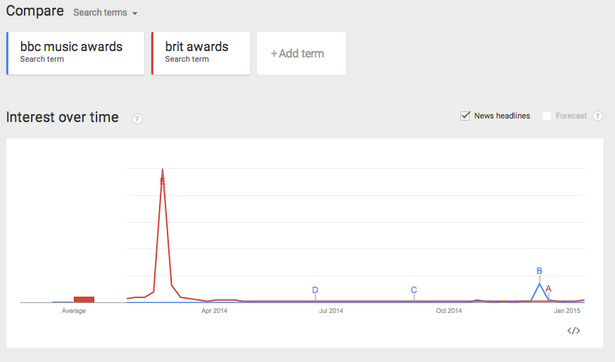Open the embed code icon
This screenshot has width=615, height=362.
point(573,331)
